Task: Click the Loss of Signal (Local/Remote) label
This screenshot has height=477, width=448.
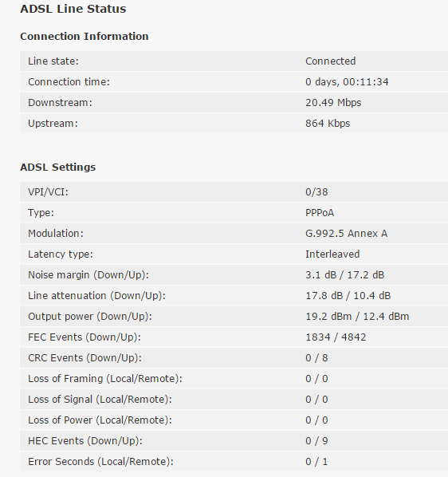Action: click(100, 400)
